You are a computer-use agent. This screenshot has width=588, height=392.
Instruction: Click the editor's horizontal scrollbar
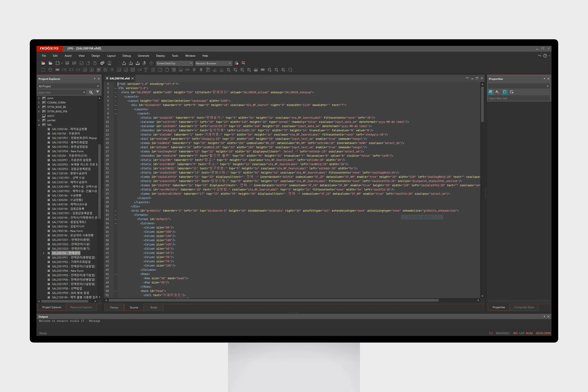(x=273, y=300)
